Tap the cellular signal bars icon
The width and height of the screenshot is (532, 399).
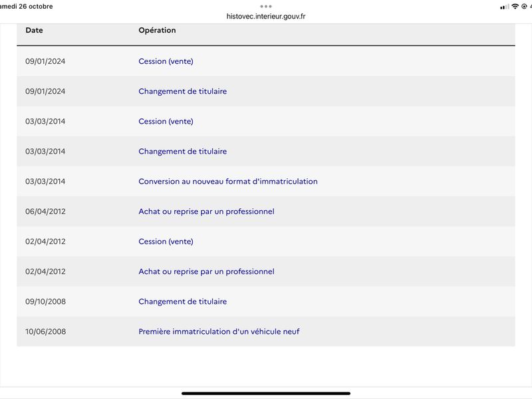505,7
